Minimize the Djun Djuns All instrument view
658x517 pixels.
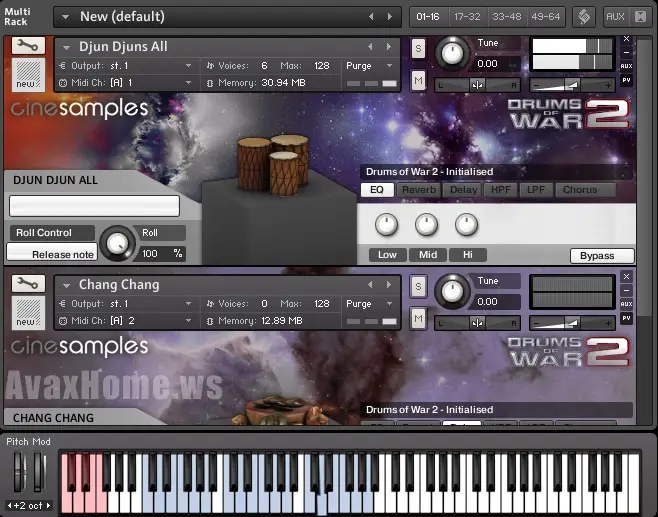click(626, 52)
